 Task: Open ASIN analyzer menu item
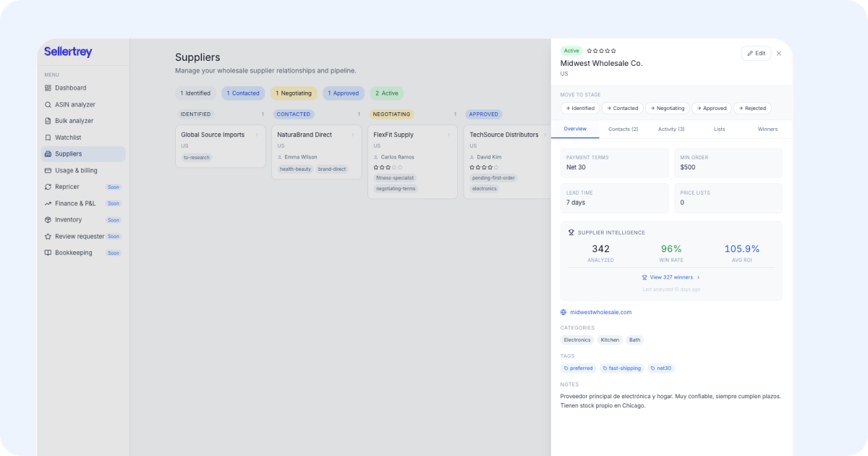click(x=83, y=104)
